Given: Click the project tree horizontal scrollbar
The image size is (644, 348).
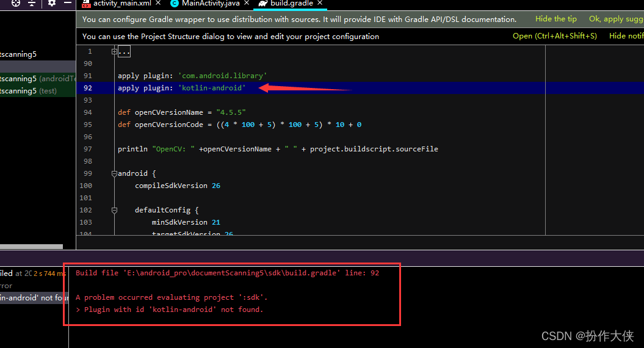Looking at the screenshot, I should 31,247.
